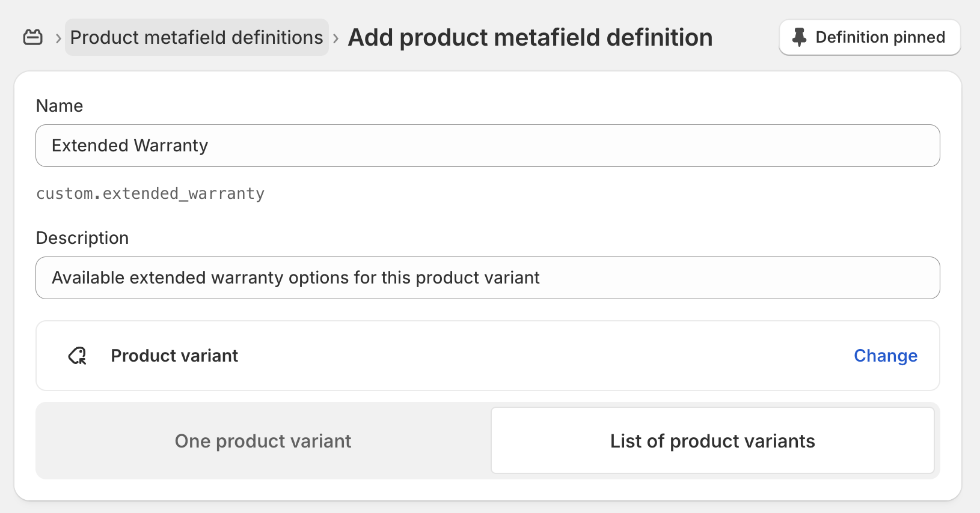Click the Name field label
The height and width of the screenshot is (513, 980).
[60, 106]
